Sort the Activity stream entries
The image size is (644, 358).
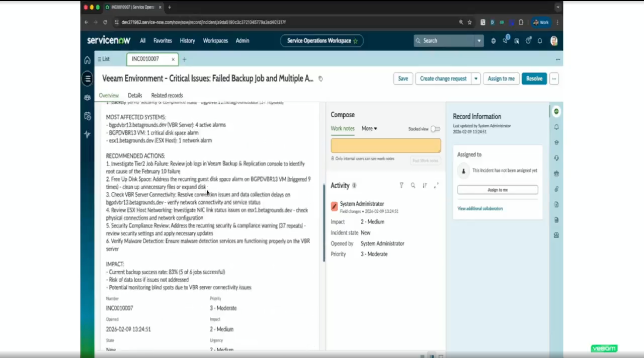[424, 185]
